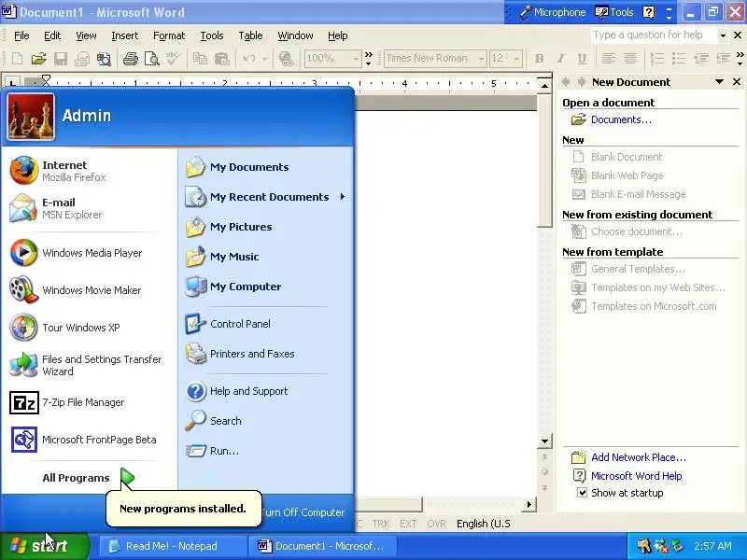Click the Undo toolbar icon
The height and width of the screenshot is (560, 747).
point(248,59)
